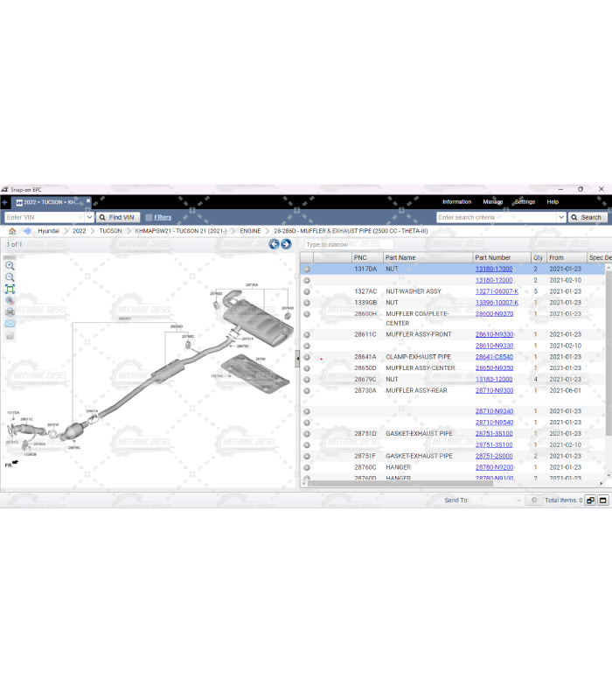Go to the previous illustration arrow

pyautogui.click(x=274, y=244)
